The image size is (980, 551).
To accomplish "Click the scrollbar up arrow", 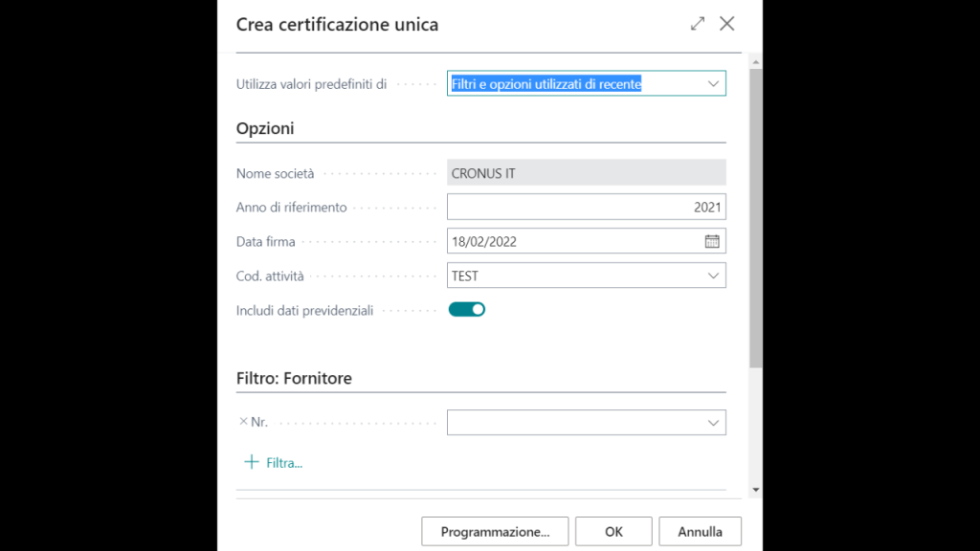I will [756, 61].
